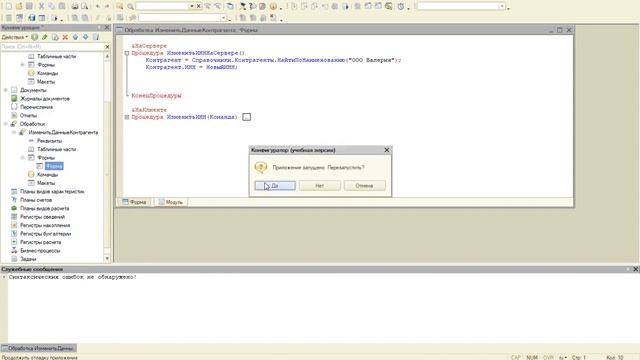Image resolution: width=640 pixels, height=360 pixels.
Task: Select the Регистры накопления tree item
Action: pyautogui.click(x=45, y=225)
